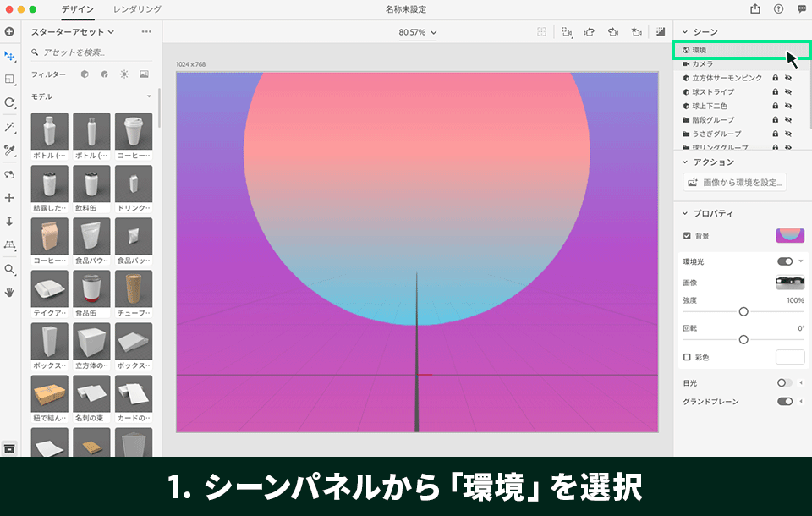
Task: Toggle the グランドプレーン switch
Action: [x=785, y=402]
